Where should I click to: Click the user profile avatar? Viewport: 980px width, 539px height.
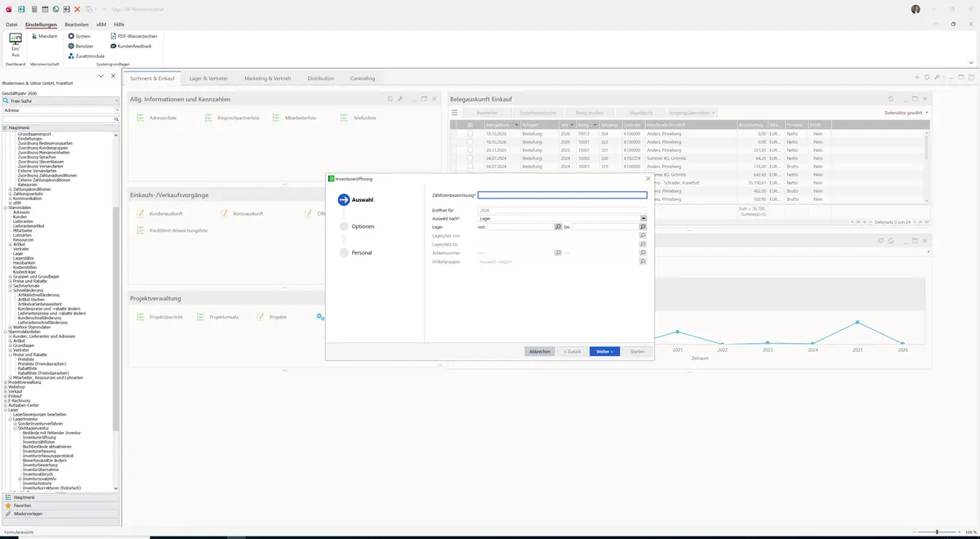[x=915, y=9]
